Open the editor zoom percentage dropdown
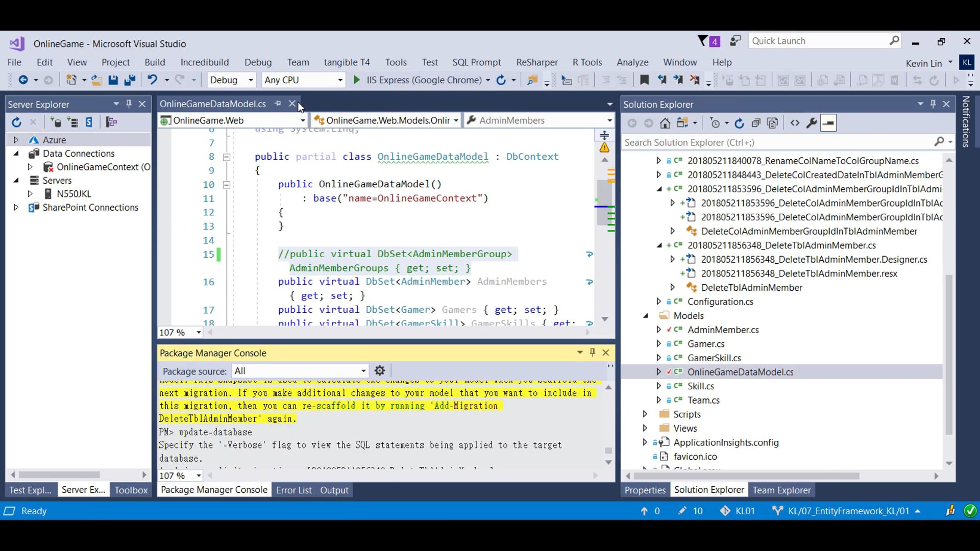The width and height of the screenshot is (980, 551). click(199, 332)
